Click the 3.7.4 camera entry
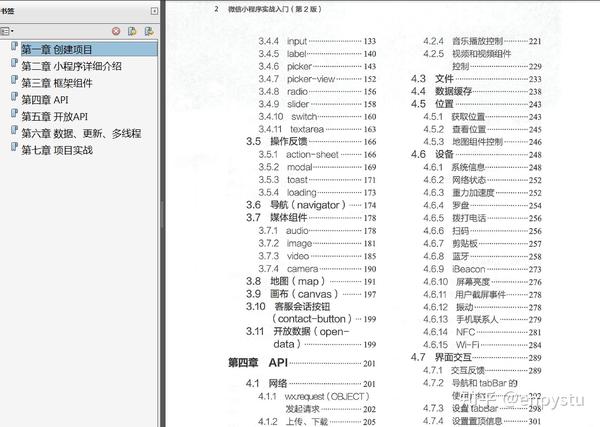Screen dimensions: 600x427 [x=317, y=269]
